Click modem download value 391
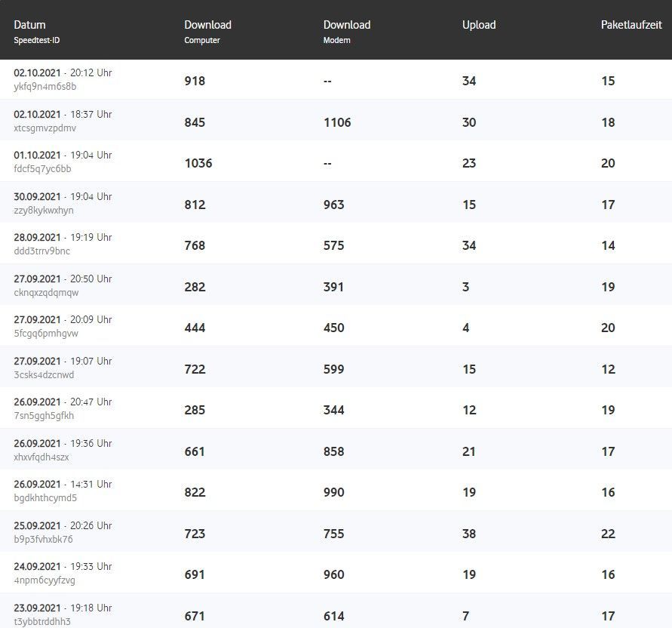Image resolution: width=672 pixels, height=628 pixels. pos(334,287)
